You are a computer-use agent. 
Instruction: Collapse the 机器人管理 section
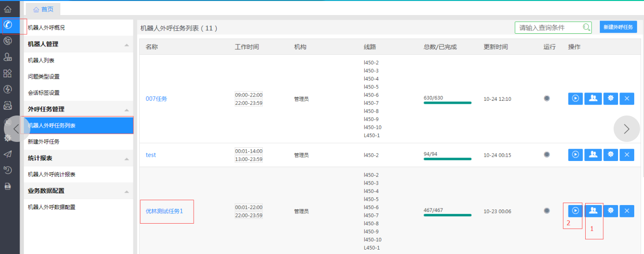pos(127,45)
